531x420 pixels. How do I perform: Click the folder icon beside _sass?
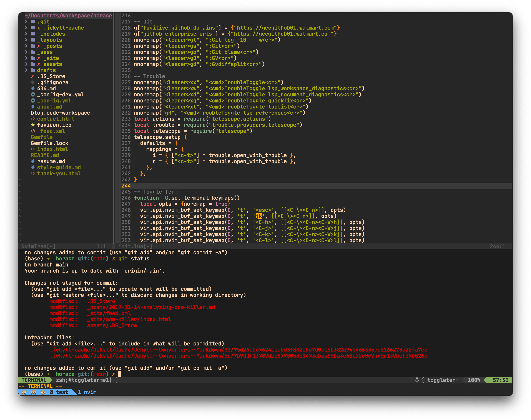pyautogui.click(x=33, y=52)
